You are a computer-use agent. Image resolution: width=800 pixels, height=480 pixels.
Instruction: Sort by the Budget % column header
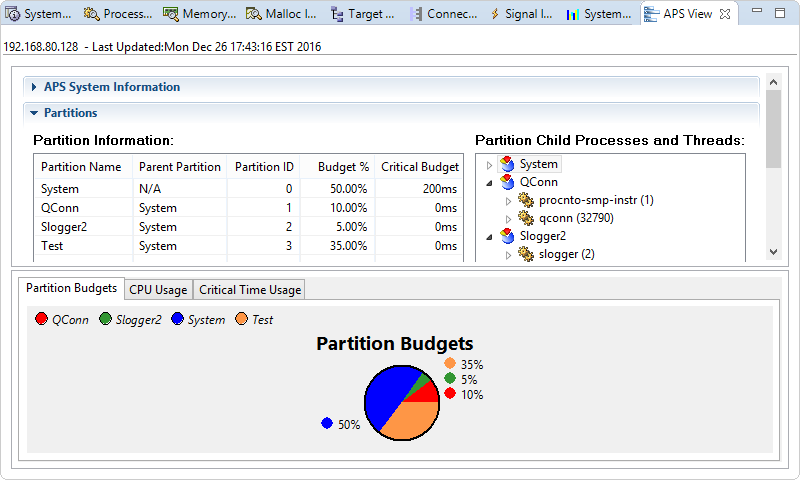pos(343,167)
